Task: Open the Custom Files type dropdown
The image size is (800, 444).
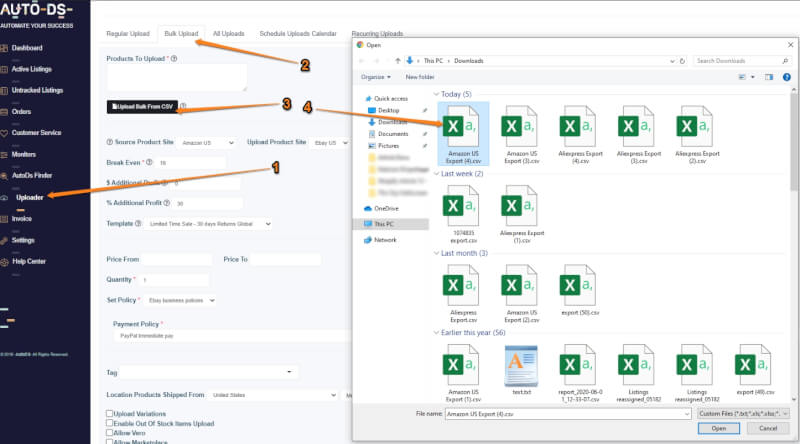Action: pos(743,414)
